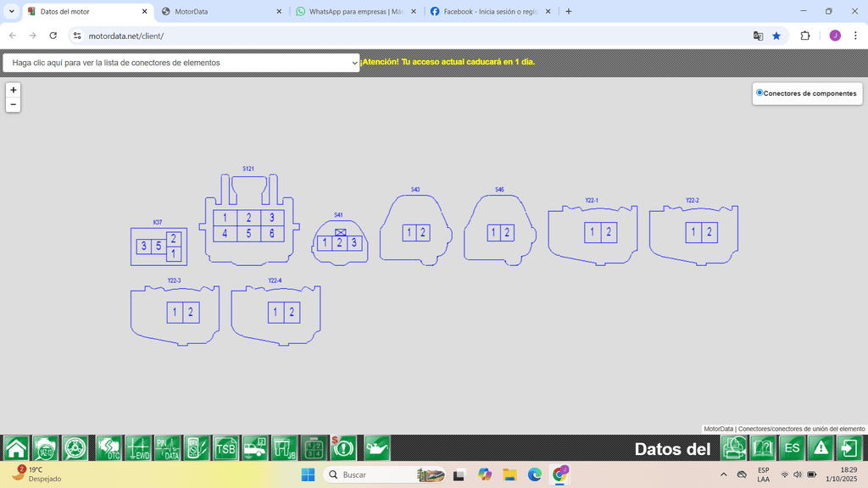The width and height of the screenshot is (868, 488).
Task: Open the TSB bulletins document icon
Action: (x=226, y=448)
